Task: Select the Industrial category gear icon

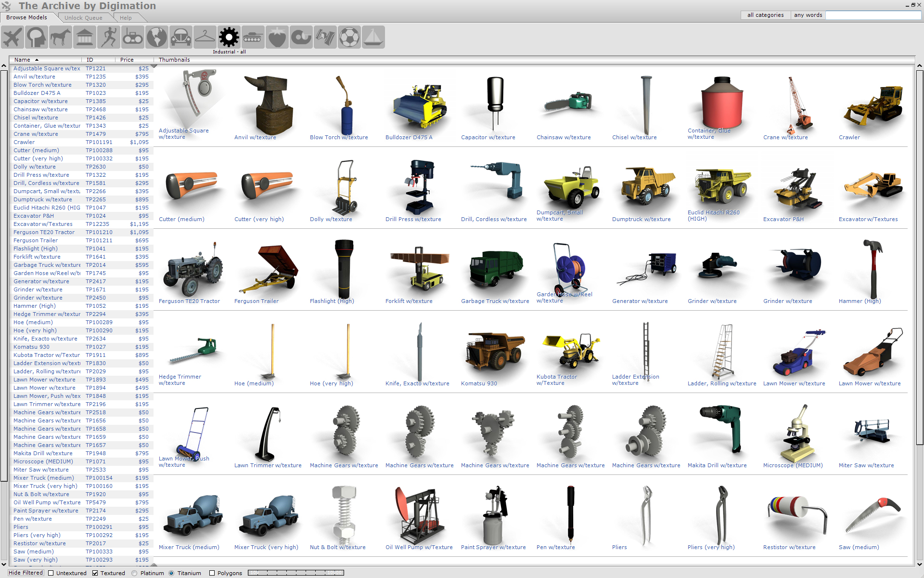Action: click(x=229, y=37)
